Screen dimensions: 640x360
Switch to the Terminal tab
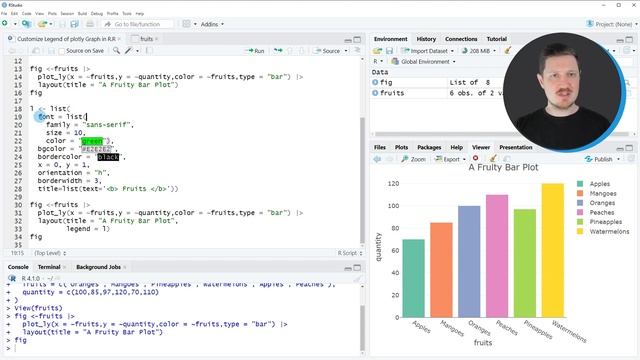(49, 267)
